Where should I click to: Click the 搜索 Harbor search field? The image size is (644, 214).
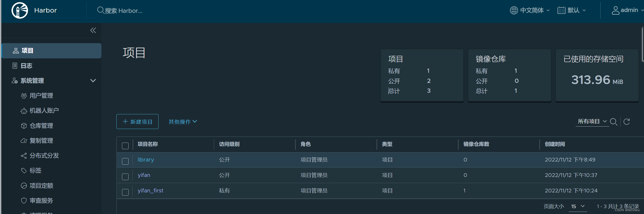coord(120,11)
